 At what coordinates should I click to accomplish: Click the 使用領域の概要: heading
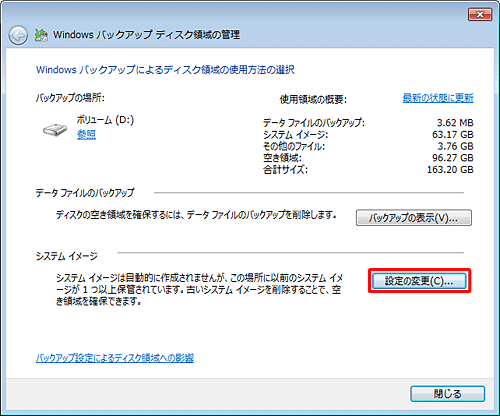313,99
